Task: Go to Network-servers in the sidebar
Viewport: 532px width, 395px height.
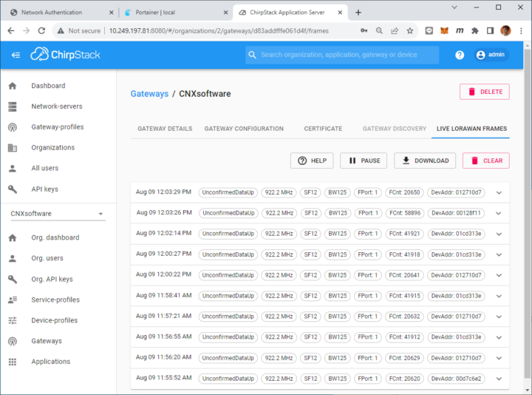Action: pos(57,107)
